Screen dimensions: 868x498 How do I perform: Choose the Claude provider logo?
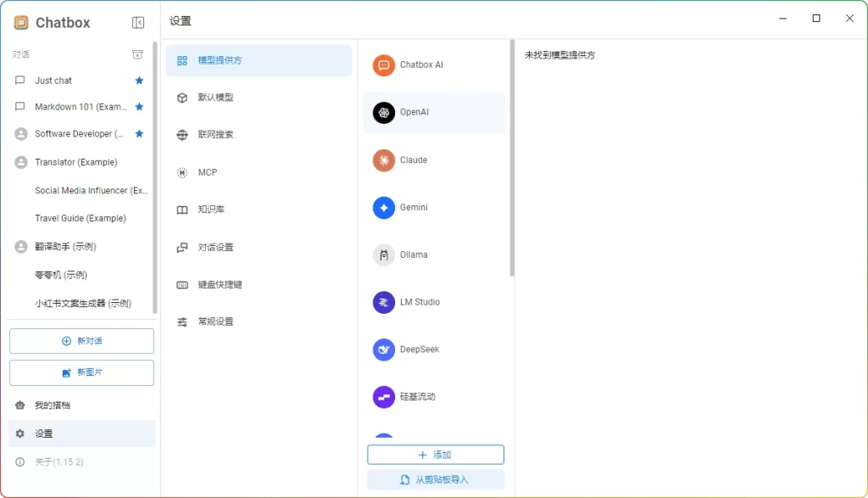coord(384,160)
